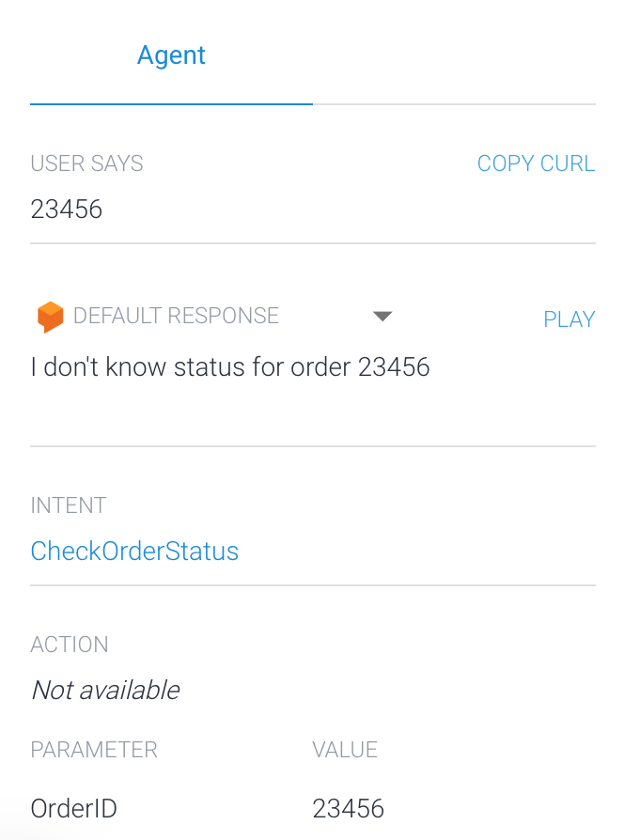
Task: Copy the request using COPY CURL
Action: pos(537,163)
